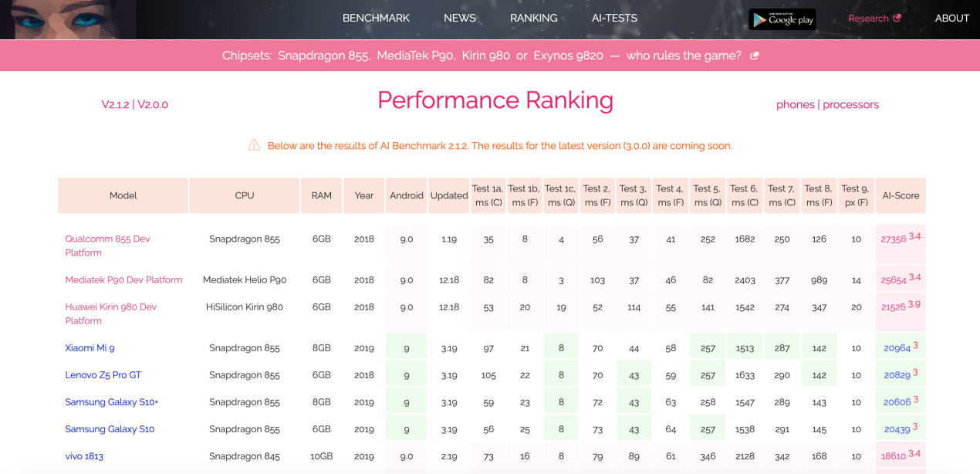Viewport: 980px width, 474px height.
Task: Click the Test 3 column header
Action: tap(634, 195)
